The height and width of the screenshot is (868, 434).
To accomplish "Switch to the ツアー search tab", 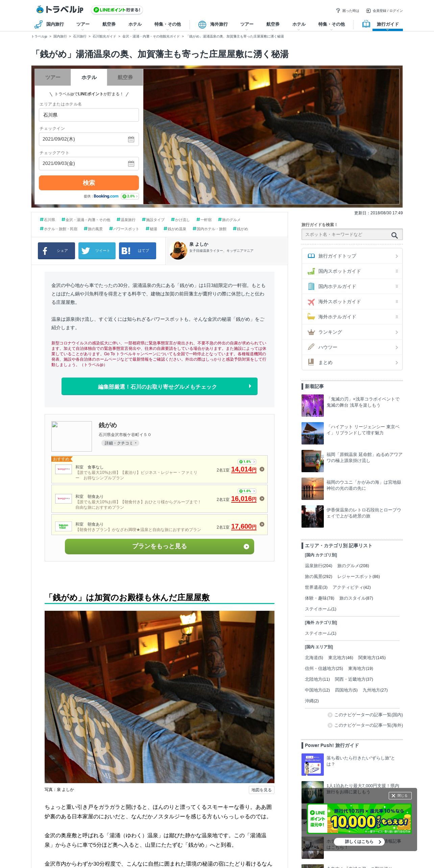I will [53, 77].
